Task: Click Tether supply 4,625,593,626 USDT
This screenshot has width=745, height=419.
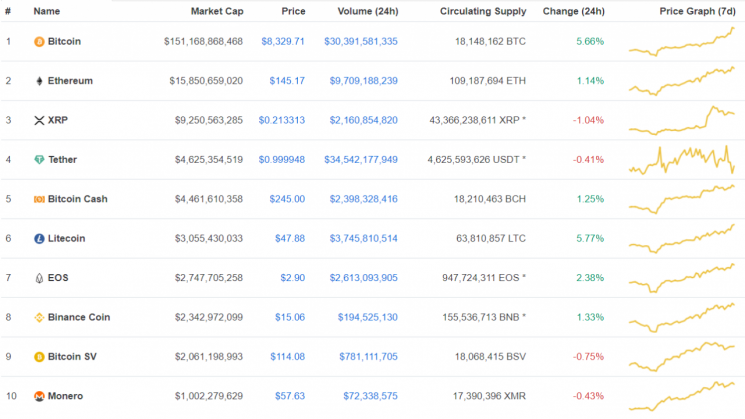Action: pyautogui.click(x=477, y=160)
